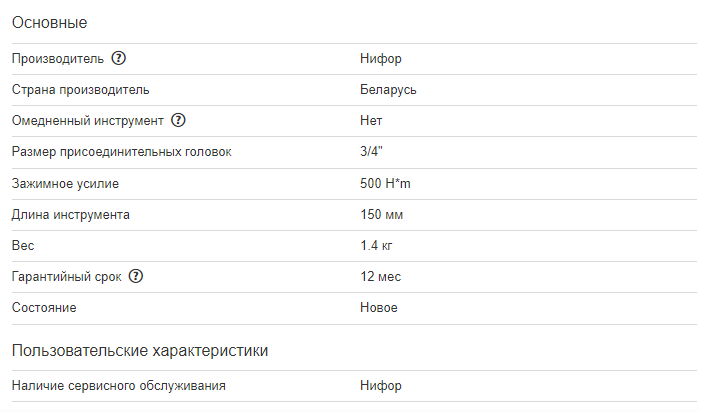Click the Новое condition value

click(379, 308)
